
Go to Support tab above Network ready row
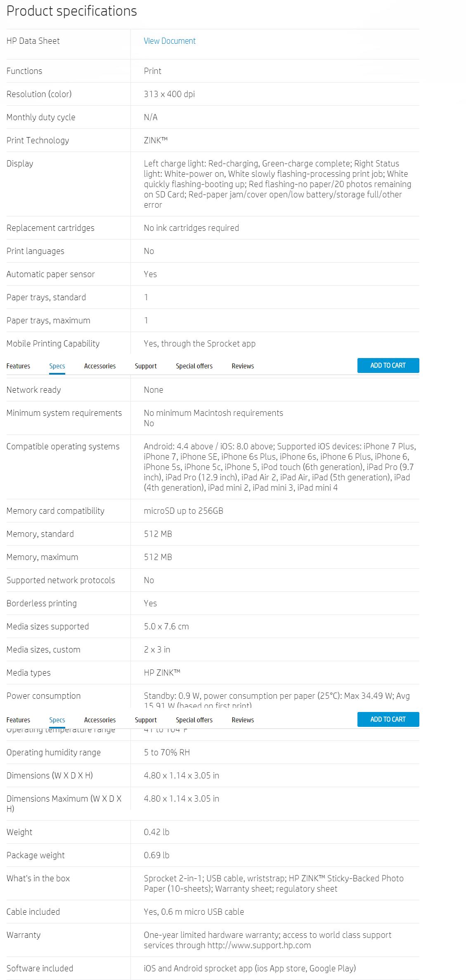[146, 366]
